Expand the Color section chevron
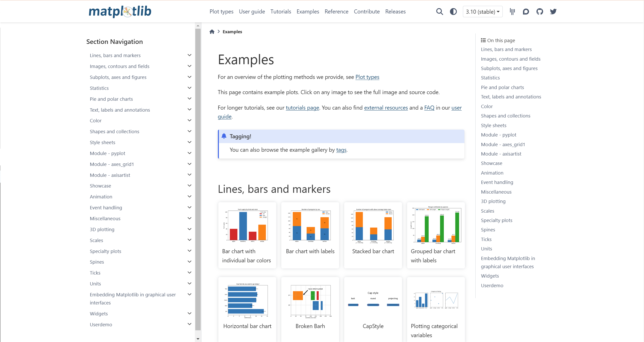The height and width of the screenshot is (342, 644). click(x=189, y=120)
